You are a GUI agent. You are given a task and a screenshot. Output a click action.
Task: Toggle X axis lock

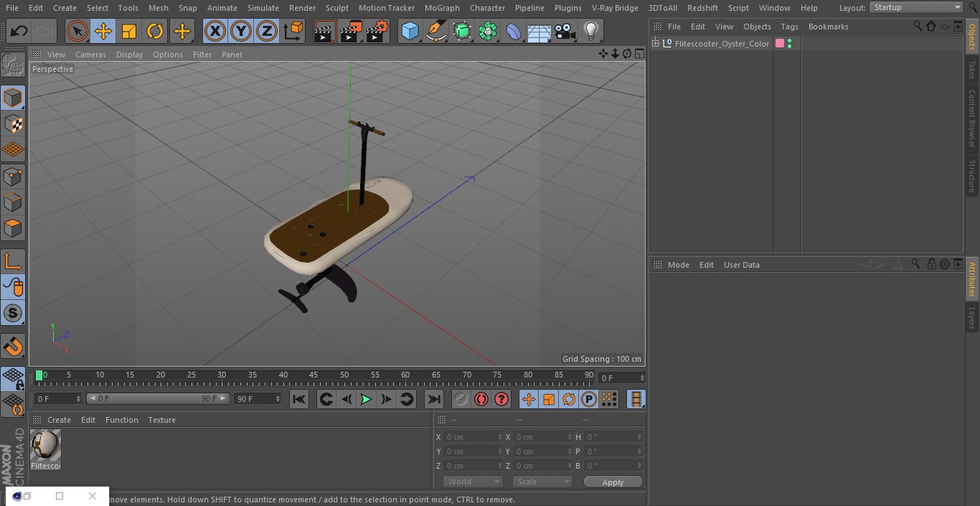[215, 31]
